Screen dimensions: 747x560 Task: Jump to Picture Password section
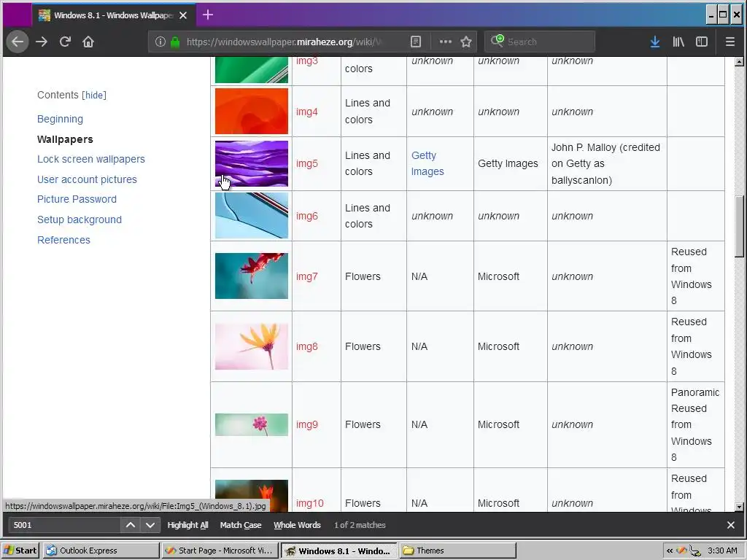pos(77,200)
